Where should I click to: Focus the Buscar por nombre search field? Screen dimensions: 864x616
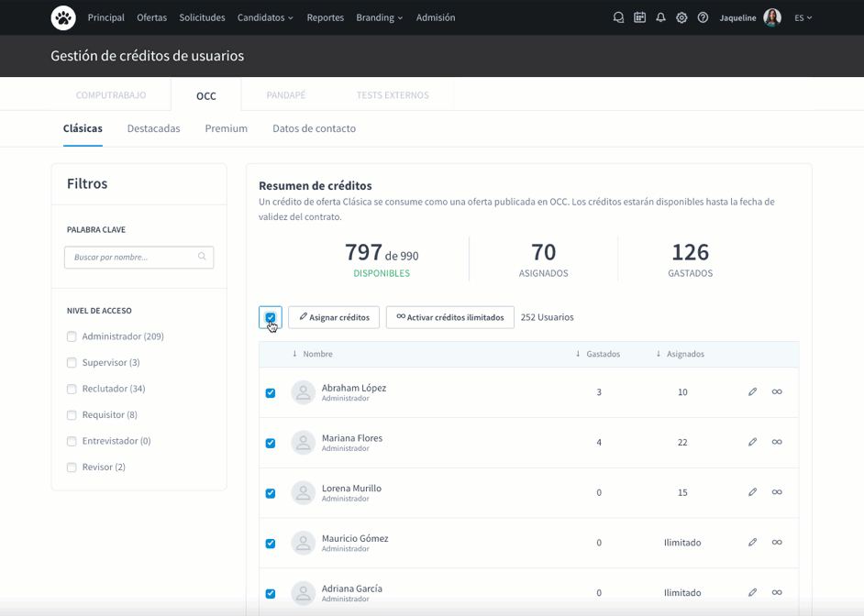click(x=134, y=258)
